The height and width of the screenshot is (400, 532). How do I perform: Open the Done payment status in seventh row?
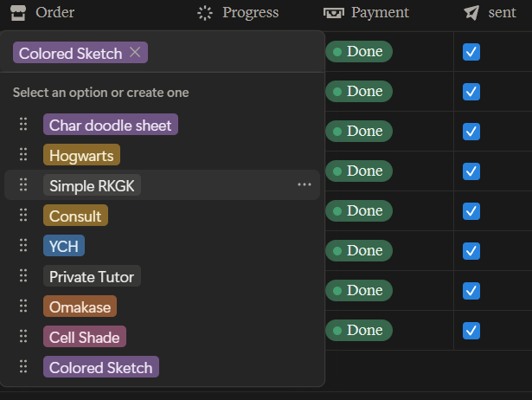[x=359, y=290]
